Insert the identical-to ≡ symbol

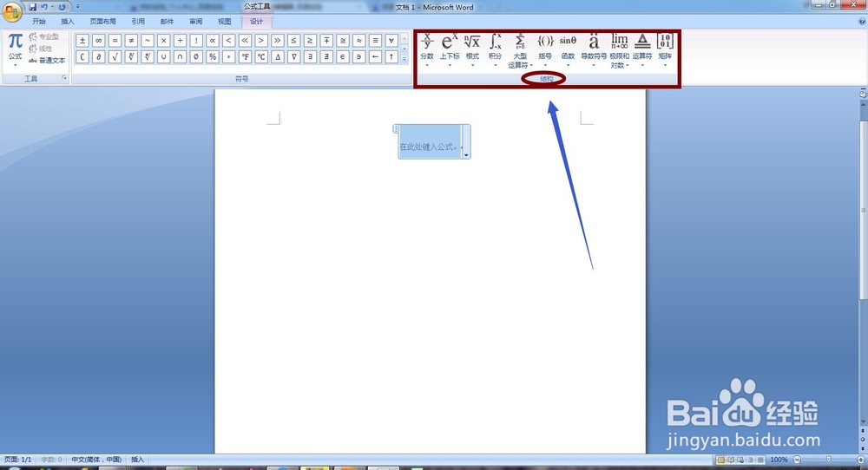[x=375, y=41]
